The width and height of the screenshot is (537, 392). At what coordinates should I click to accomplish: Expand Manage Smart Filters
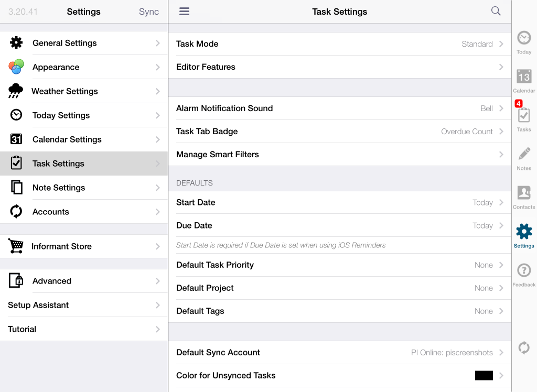point(339,155)
